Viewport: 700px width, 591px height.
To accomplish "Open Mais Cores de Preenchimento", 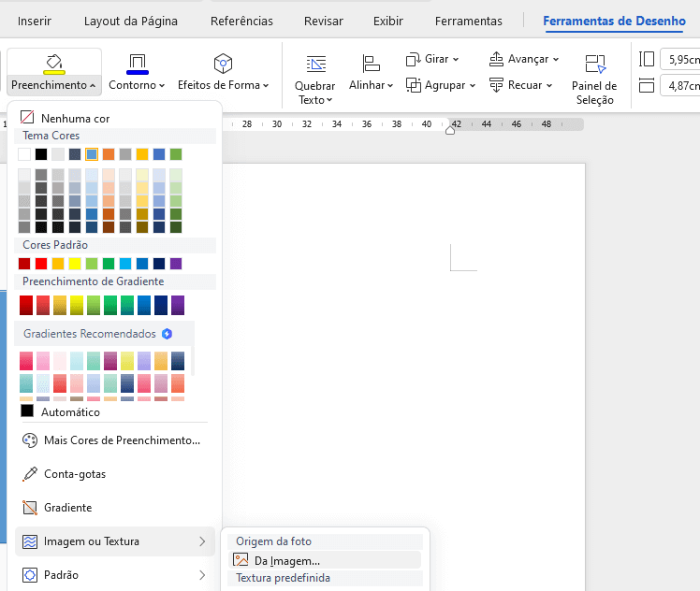I will (x=122, y=440).
